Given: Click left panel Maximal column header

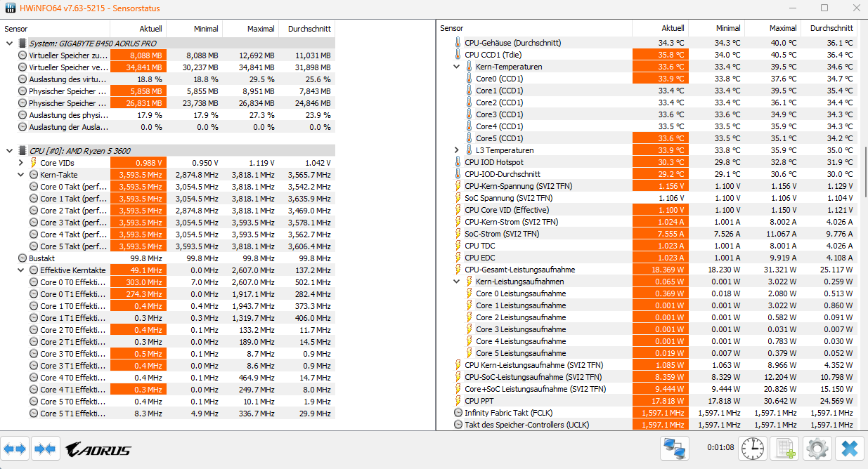Looking at the screenshot, I should tap(251, 29).
